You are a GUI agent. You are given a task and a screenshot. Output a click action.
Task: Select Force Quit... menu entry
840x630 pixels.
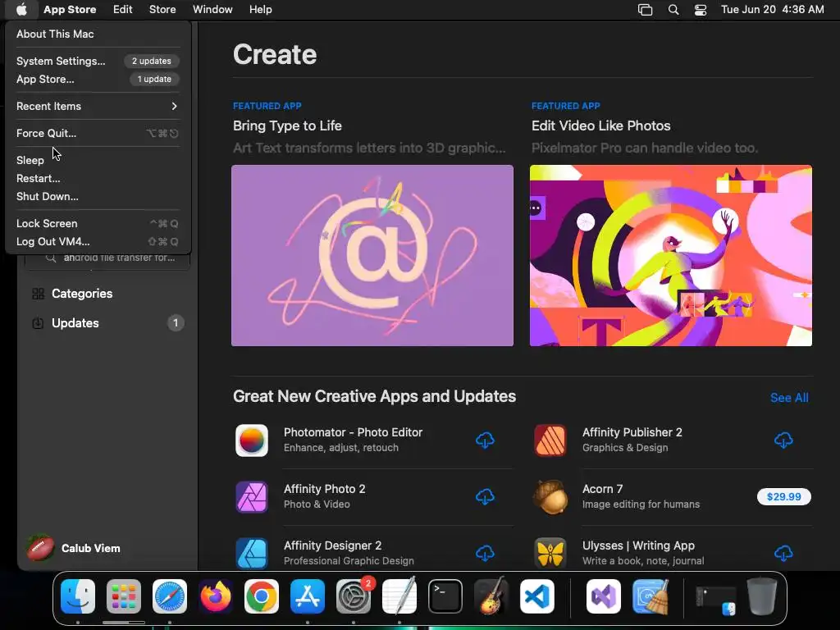[98, 133]
